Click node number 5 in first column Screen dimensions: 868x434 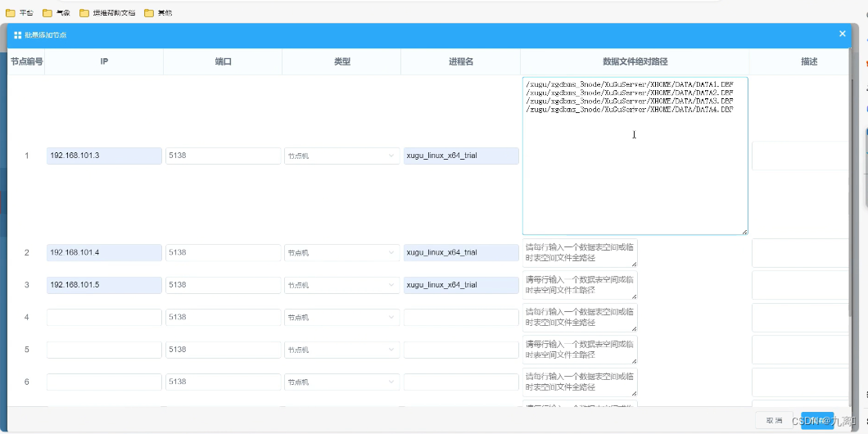click(x=26, y=350)
